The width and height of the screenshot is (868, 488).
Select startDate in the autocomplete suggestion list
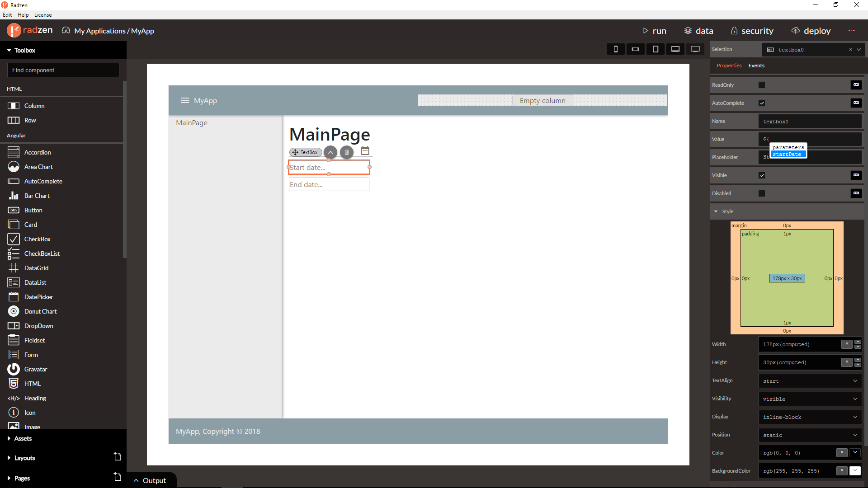787,155
